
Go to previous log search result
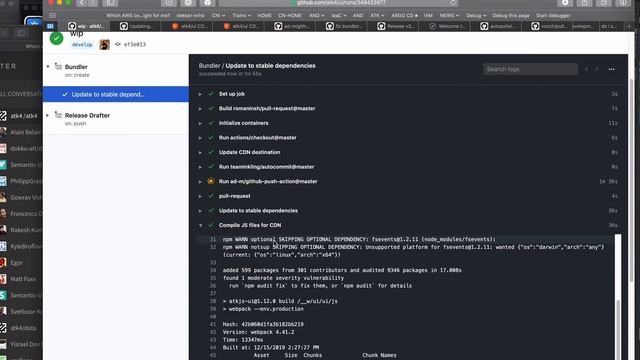tap(587, 69)
